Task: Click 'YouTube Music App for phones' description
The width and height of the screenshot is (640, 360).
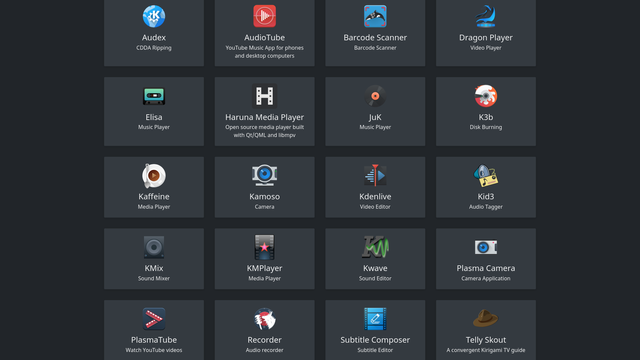Action: (x=264, y=48)
